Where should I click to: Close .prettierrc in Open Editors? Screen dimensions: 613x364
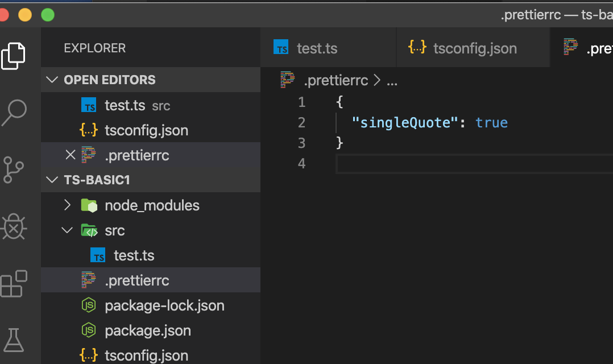(71, 155)
